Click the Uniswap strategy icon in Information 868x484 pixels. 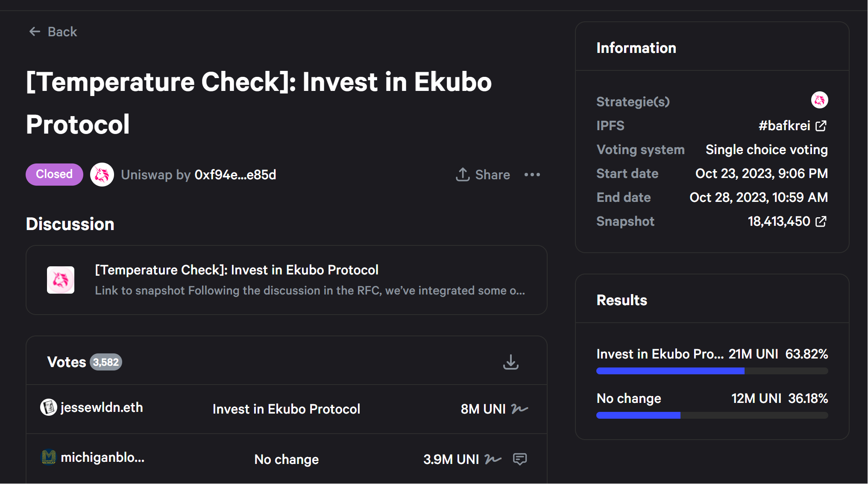pyautogui.click(x=819, y=100)
